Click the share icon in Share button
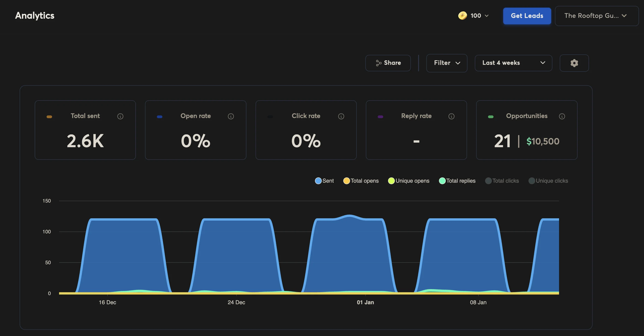Screen dimensions: 644x336 tap(378, 63)
